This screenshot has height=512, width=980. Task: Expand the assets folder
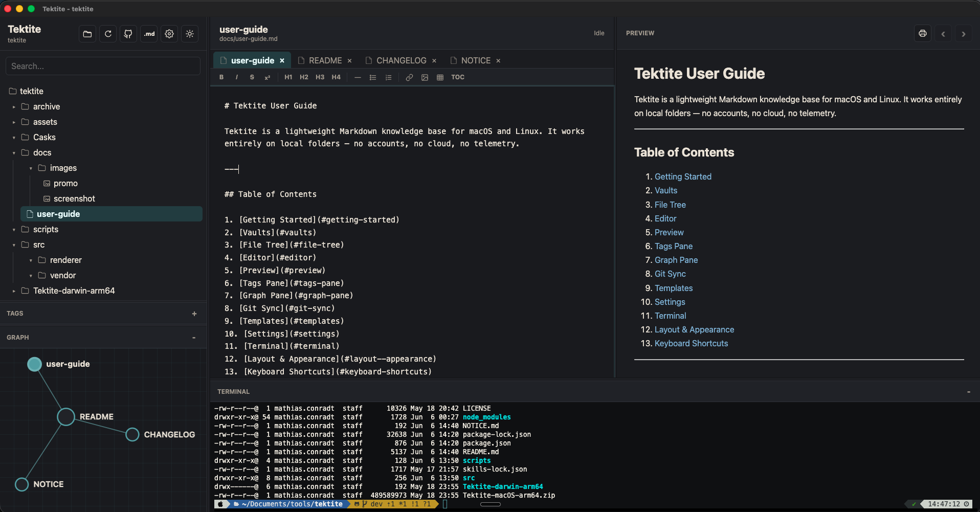[14, 122]
